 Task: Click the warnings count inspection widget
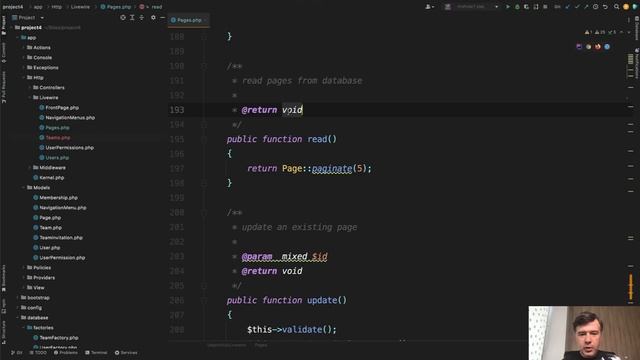click(600, 32)
